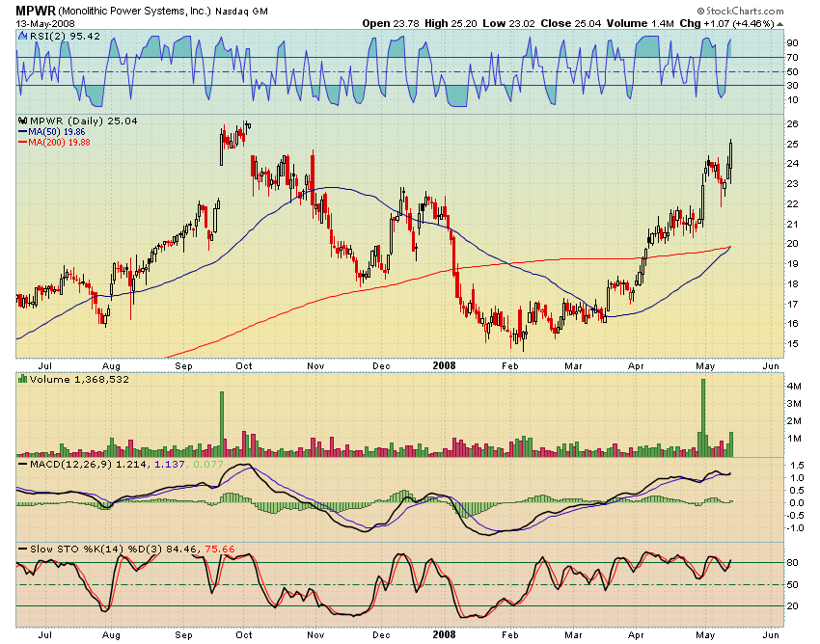Click the 0.0 MACD axis label
The height and width of the screenshot is (644, 820).
(x=797, y=503)
